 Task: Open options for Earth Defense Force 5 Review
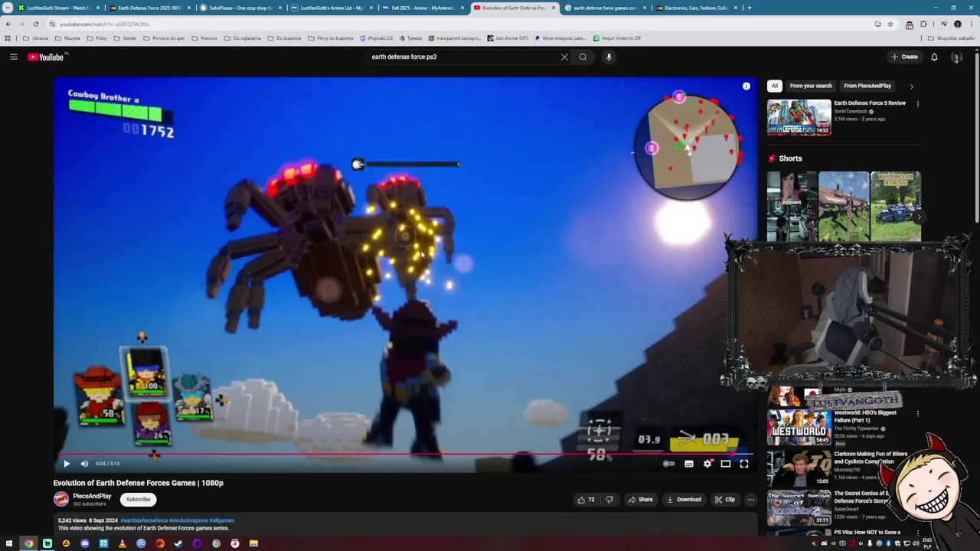click(x=918, y=104)
